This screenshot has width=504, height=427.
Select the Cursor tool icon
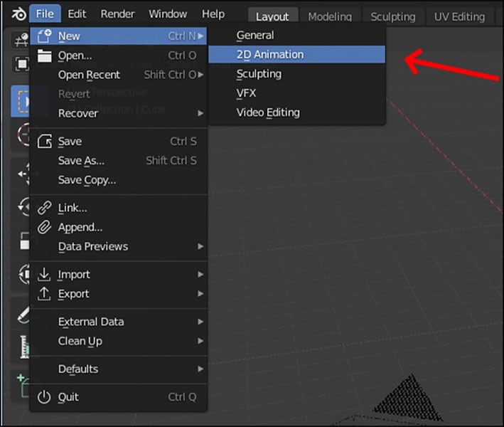pos(23,135)
